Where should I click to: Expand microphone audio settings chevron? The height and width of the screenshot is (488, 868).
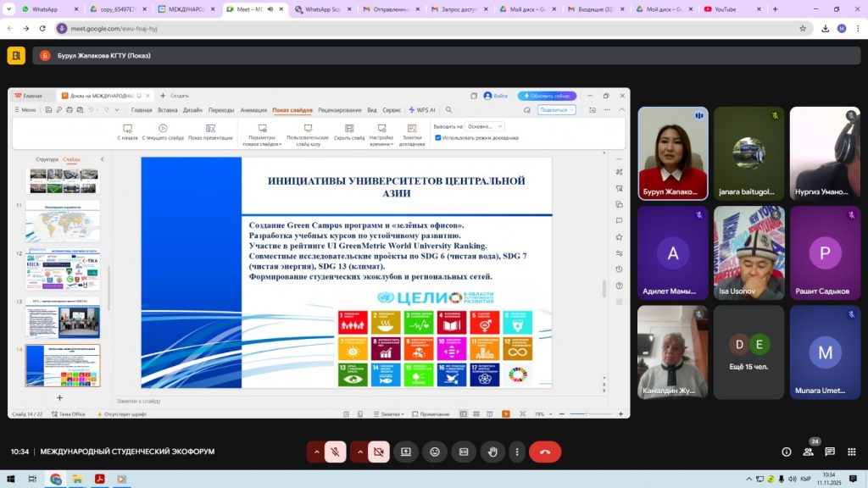316,452
